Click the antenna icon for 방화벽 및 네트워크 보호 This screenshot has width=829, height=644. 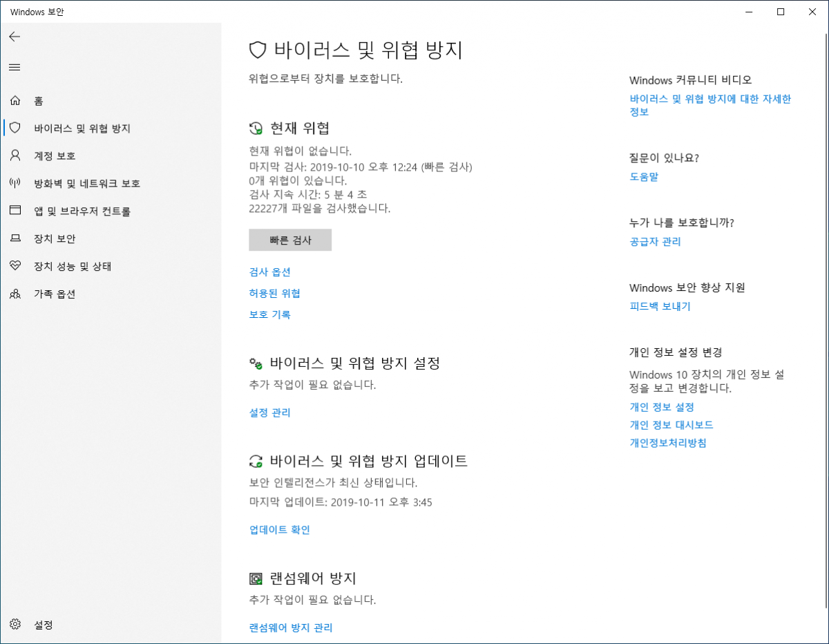pyautogui.click(x=15, y=183)
